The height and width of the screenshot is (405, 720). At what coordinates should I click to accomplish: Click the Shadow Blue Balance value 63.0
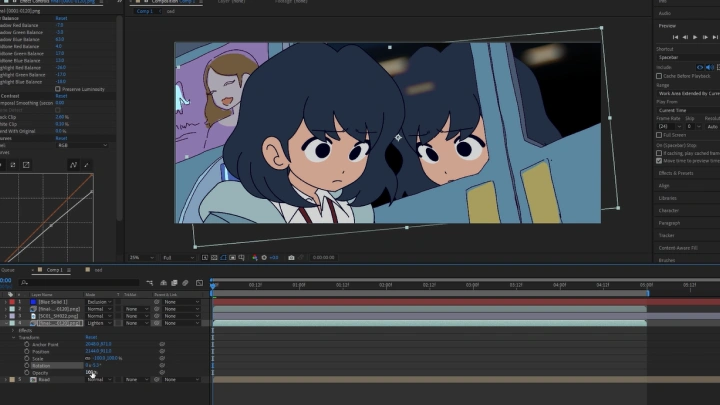(x=60, y=39)
